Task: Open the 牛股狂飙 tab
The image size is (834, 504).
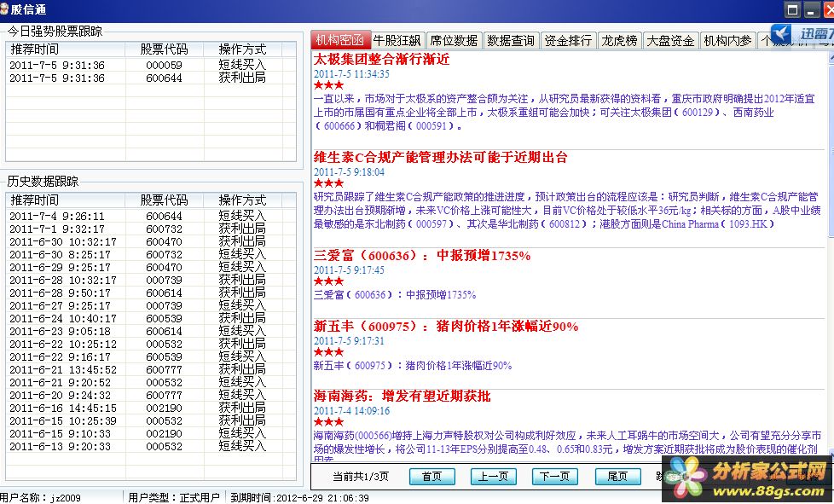Action: [x=397, y=40]
